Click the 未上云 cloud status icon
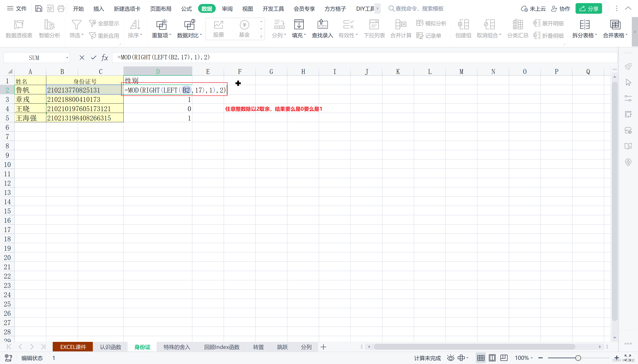This screenshot has width=638, height=364. 533,9
